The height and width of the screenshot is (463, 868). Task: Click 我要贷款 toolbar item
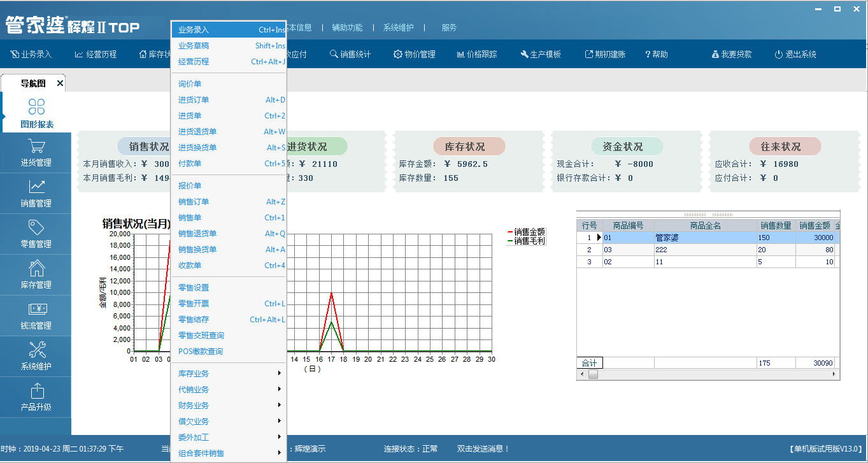pos(732,55)
